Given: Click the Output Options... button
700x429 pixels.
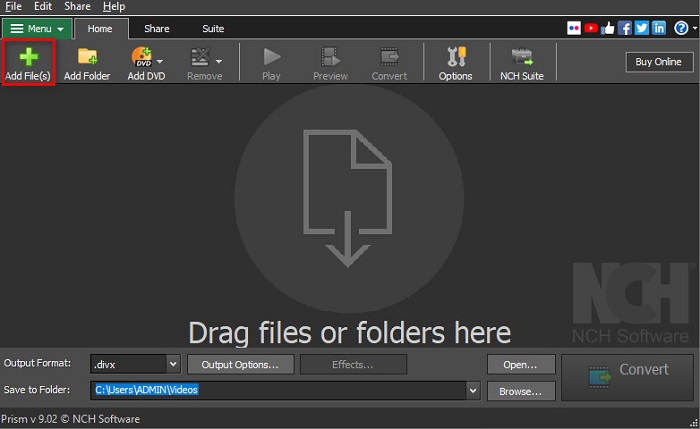Looking at the screenshot, I should (240, 365).
